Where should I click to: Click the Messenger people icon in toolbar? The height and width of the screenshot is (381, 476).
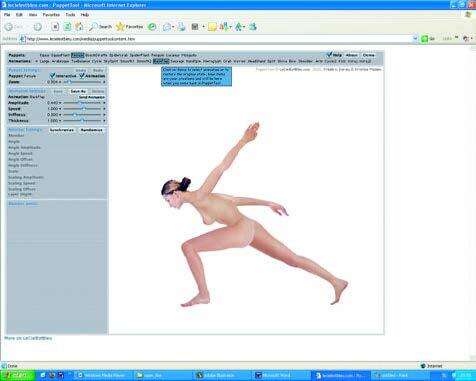click(253, 27)
